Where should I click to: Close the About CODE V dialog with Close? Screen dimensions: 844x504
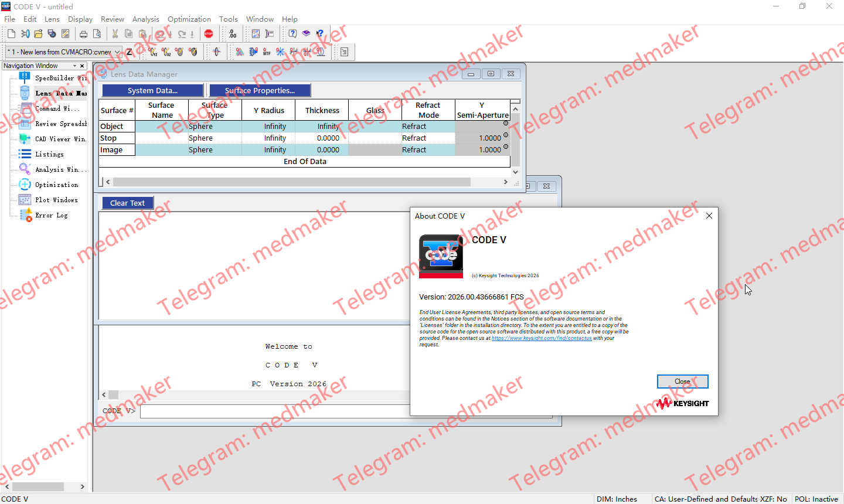[682, 382]
